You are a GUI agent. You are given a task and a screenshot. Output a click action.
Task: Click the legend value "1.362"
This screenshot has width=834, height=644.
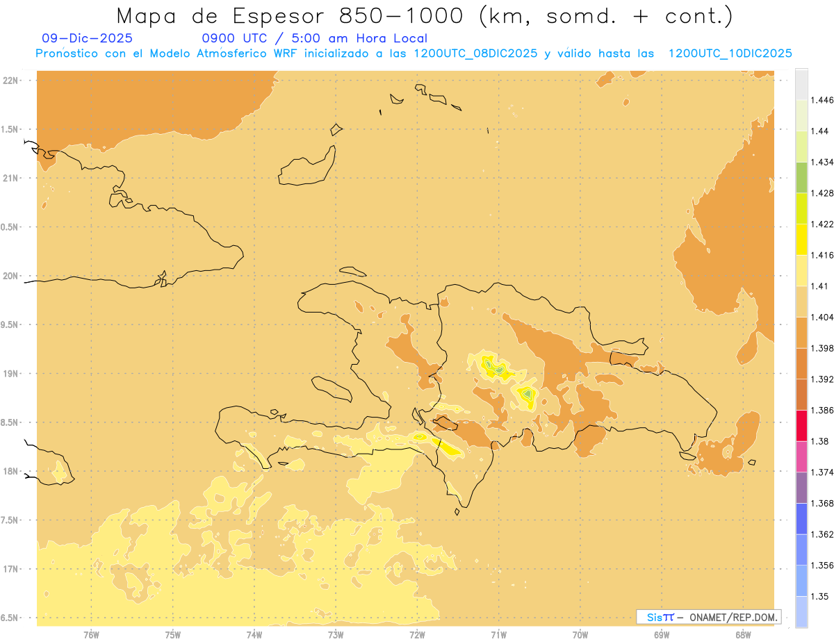(821, 534)
